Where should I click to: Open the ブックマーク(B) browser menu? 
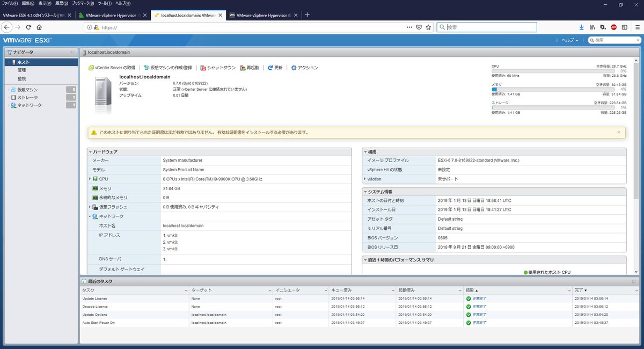click(83, 4)
